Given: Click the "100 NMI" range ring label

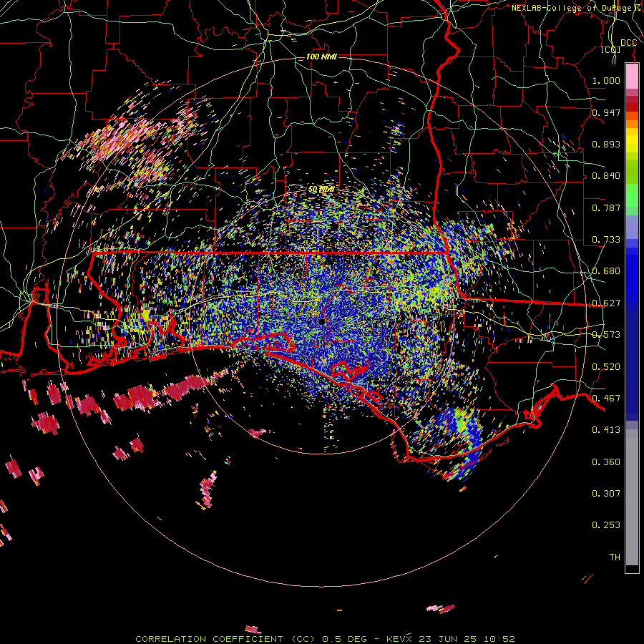Looking at the screenshot, I should point(321,57).
